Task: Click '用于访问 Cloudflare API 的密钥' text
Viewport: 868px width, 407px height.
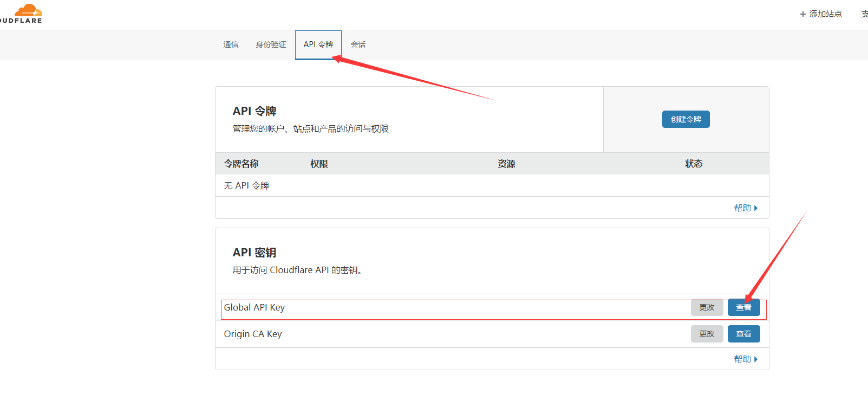Action: point(297,270)
